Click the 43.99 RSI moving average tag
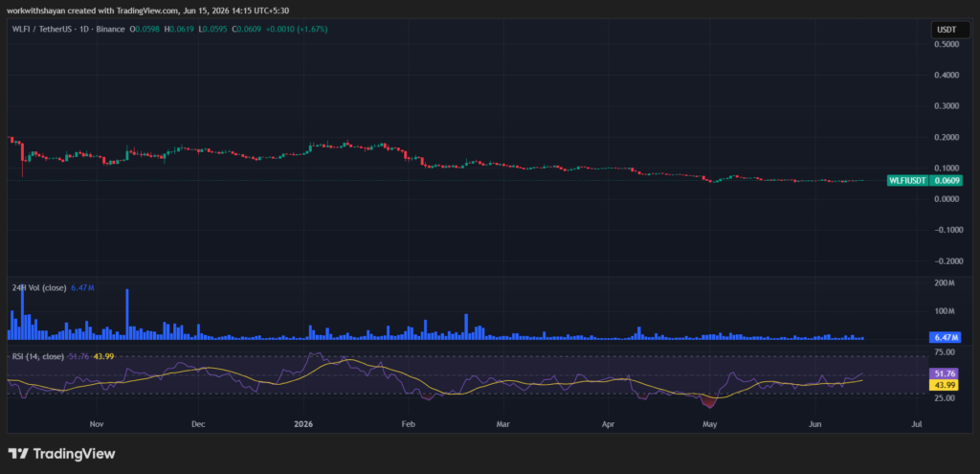 tap(945, 384)
